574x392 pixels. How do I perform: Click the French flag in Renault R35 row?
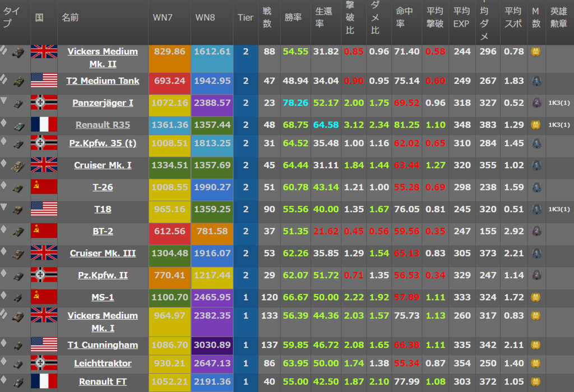(44, 124)
